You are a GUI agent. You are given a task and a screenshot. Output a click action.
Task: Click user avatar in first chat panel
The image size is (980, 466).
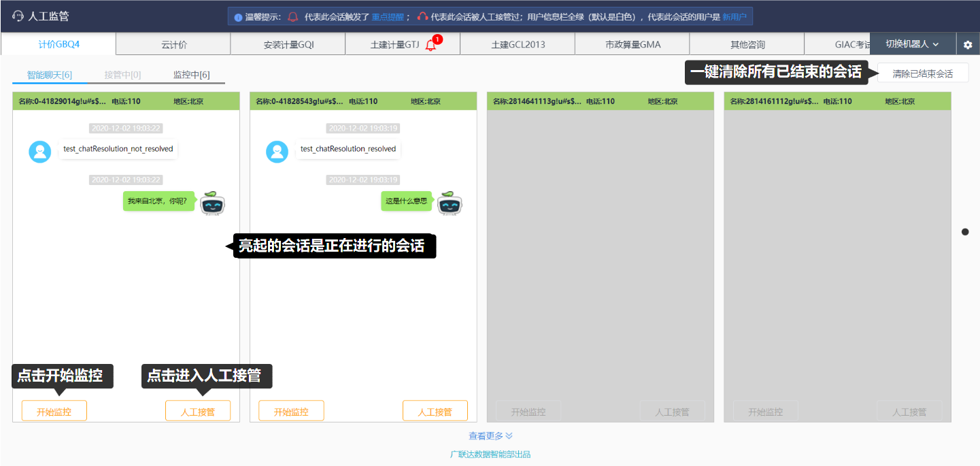click(40, 152)
